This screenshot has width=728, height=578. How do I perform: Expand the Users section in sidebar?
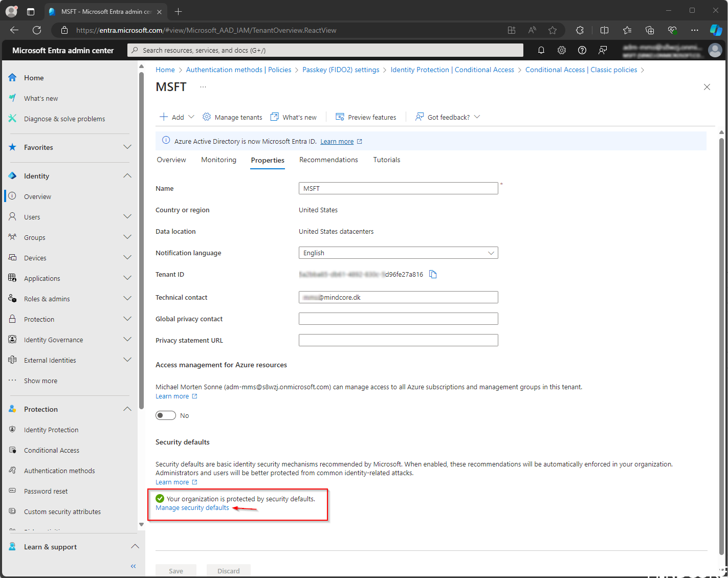(127, 217)
